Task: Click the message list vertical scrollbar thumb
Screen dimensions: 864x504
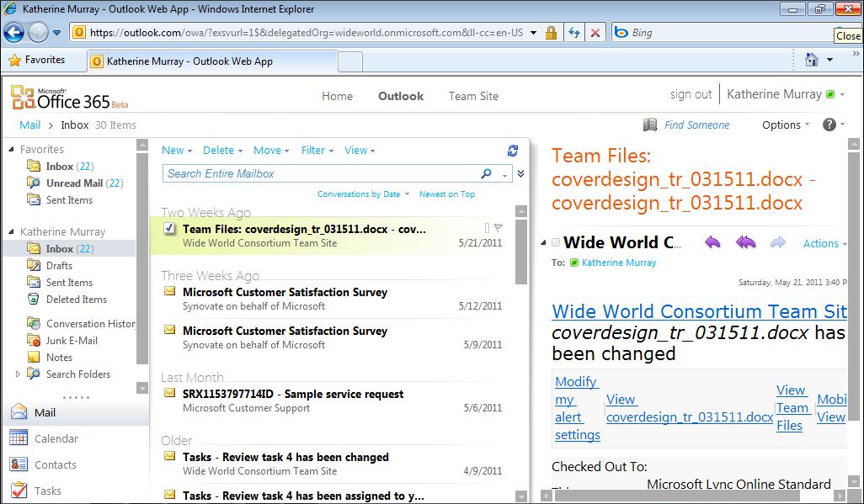Action: [x=521, y=252]
